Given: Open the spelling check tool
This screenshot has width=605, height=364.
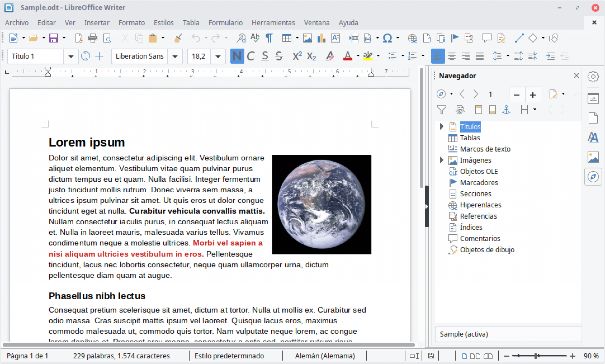Looking at the screenshot, I should [x=255, y=38].
